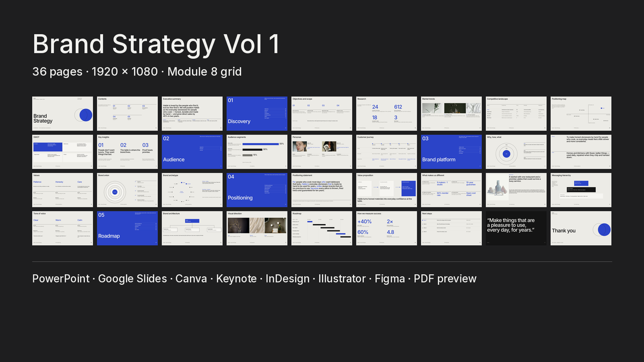644x362 pixels.
Task: Click 'Google Slides' in the format list
Action: pyautogui.click(x=133, y=279)
